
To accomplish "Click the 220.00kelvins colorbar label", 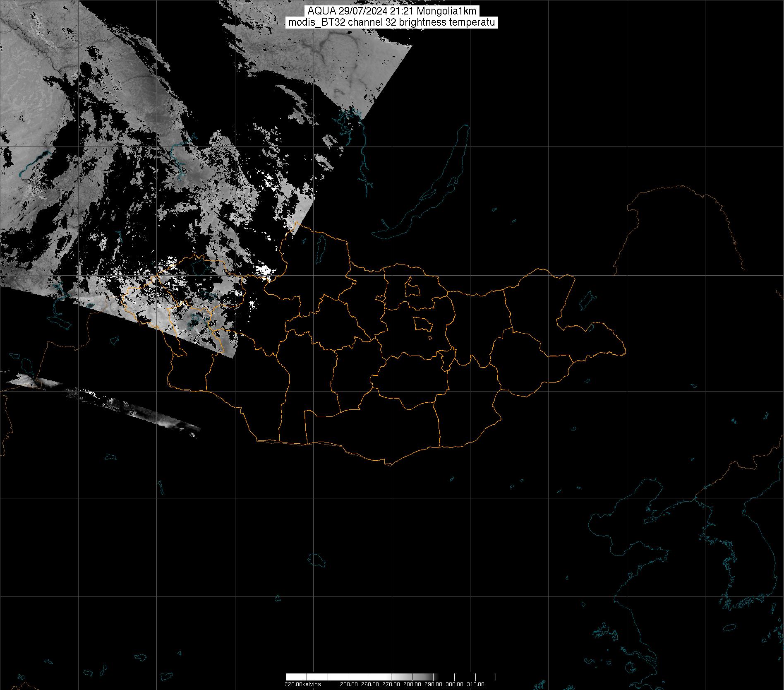I will tap(302, 684).
